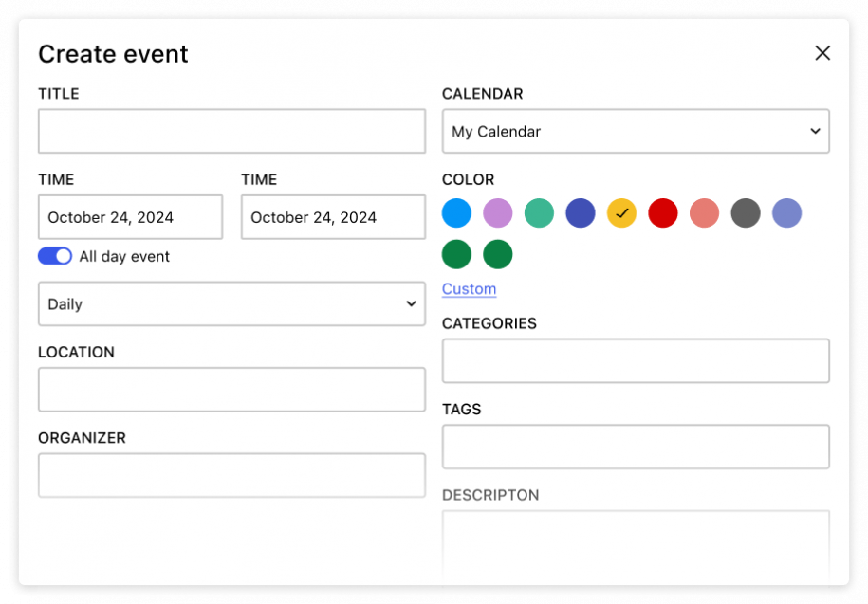Click into the Organizer field
Viewport: 868px width, 604px height.
pos(231,475)
